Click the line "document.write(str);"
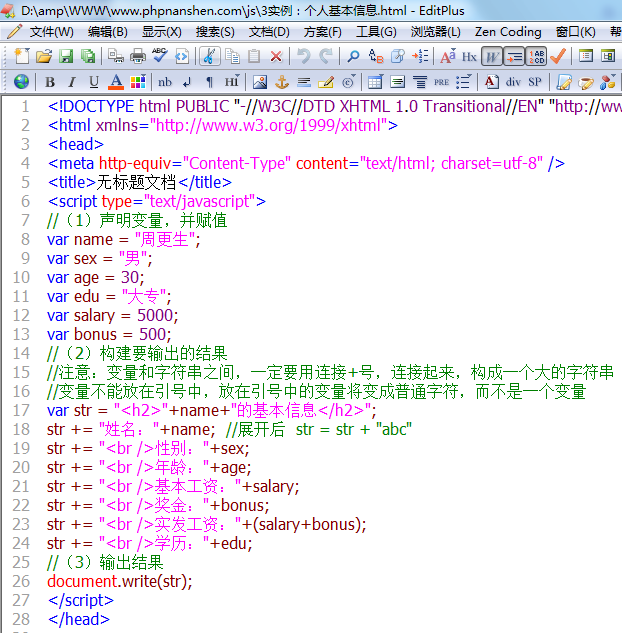This screenshot has height=633, width=622. (x=119, y=581)
